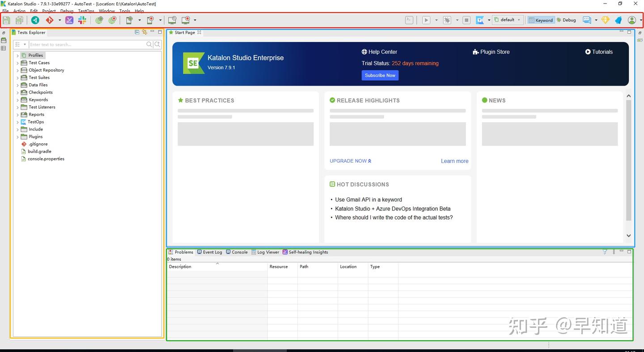Start Record Web with the red-dot globe icon

[x=112, y=20]
